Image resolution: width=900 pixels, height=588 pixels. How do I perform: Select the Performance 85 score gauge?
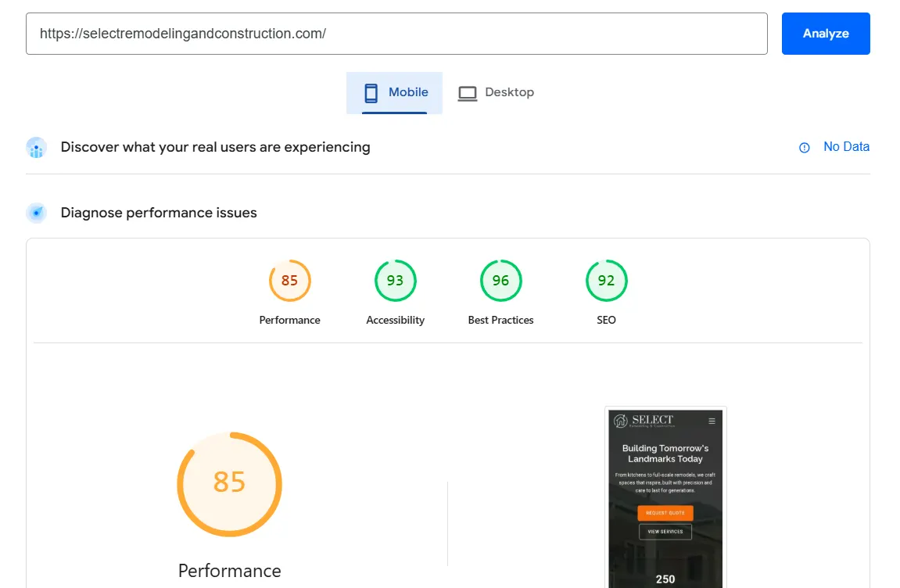(290, 280)
